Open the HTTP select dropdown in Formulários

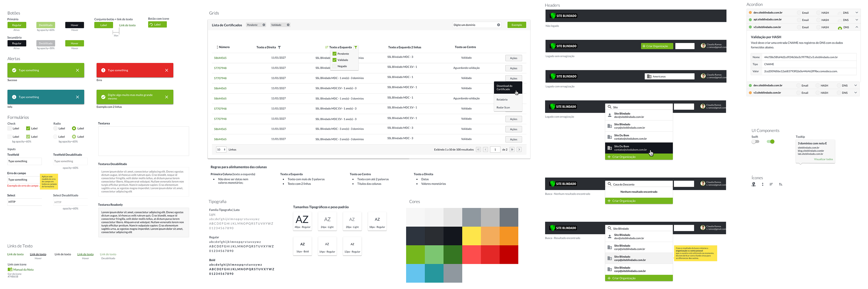pyautogui.click(x=24, y=202)
